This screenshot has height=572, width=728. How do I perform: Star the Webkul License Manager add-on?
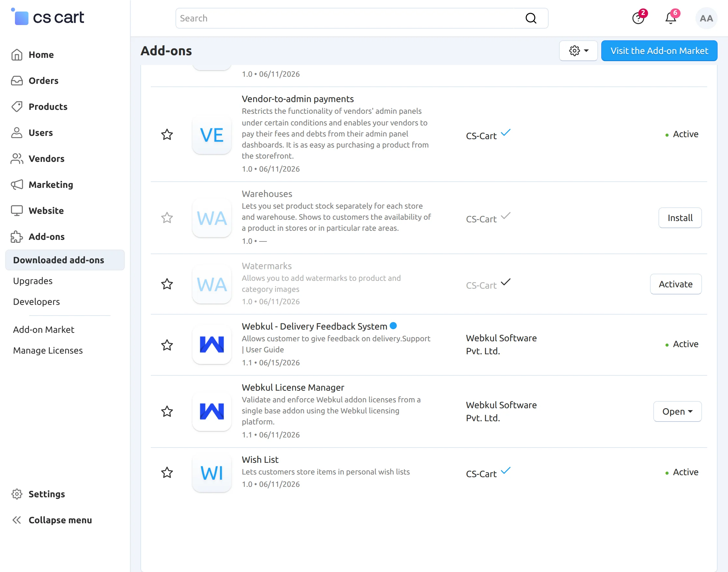[x=167, y=411]
